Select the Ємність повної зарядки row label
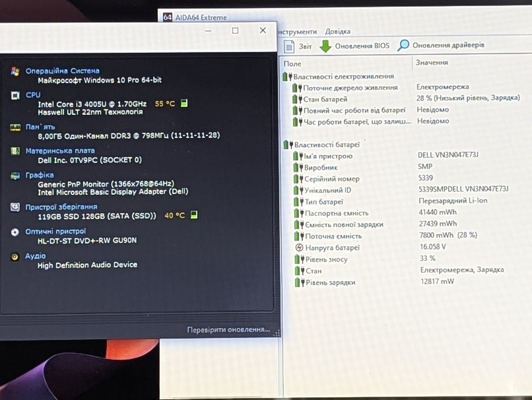The image size is (532, 400). tap(344, 225)
